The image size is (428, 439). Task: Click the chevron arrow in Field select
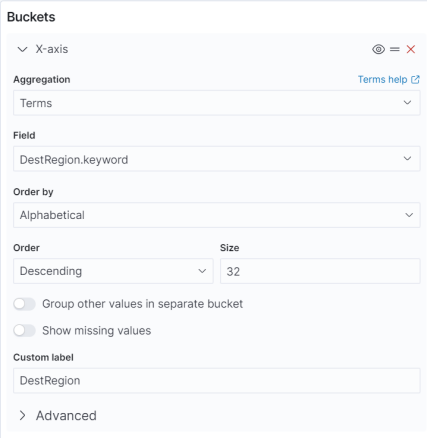click(x=407, y=158)
